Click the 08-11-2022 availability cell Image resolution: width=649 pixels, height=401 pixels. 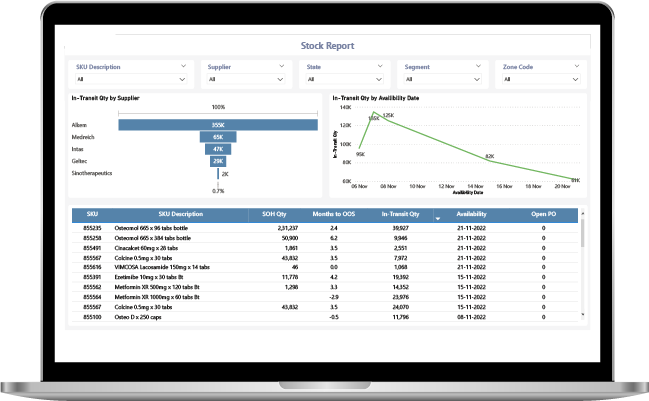point(471,317)
